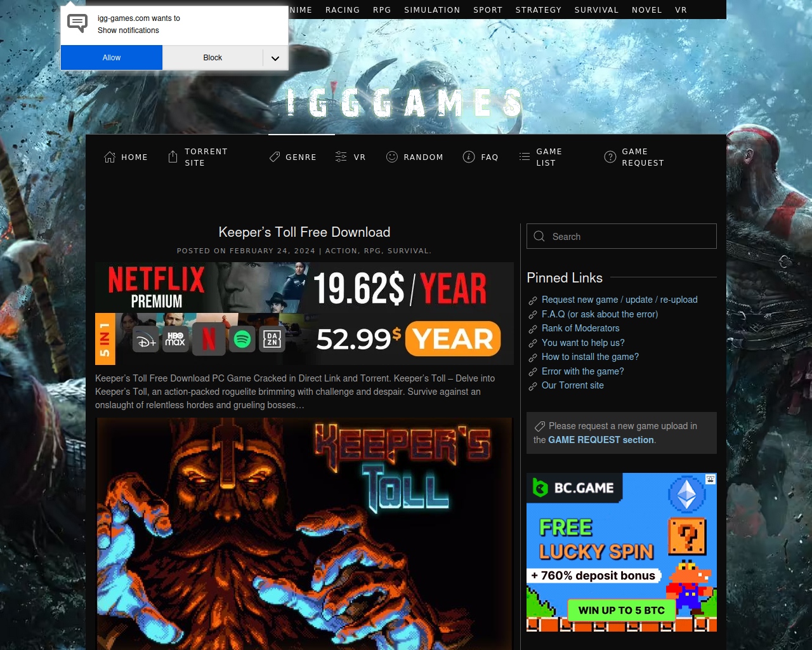Click the posted date February 24, 2024
812x650 pixels.
(x=272, y=251)
